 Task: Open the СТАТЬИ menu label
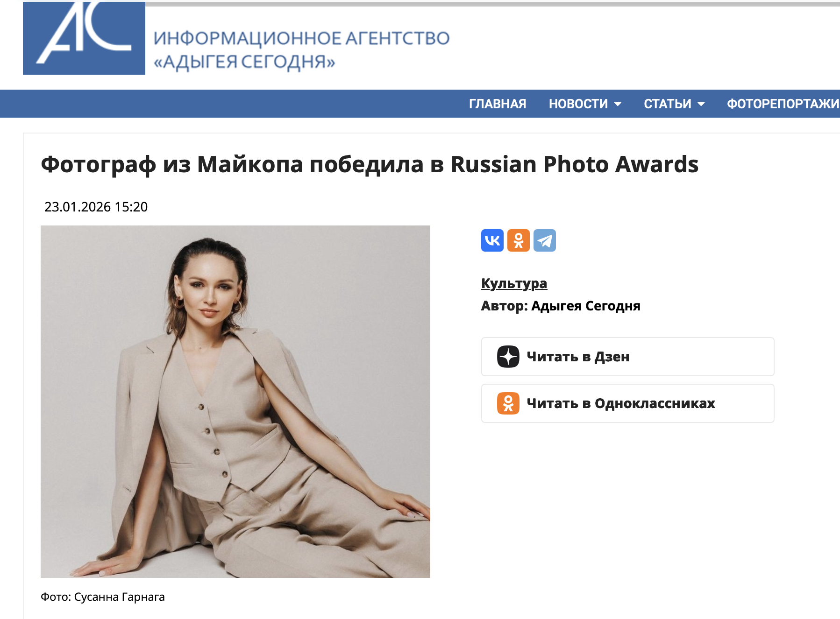[x=668, y=104]
